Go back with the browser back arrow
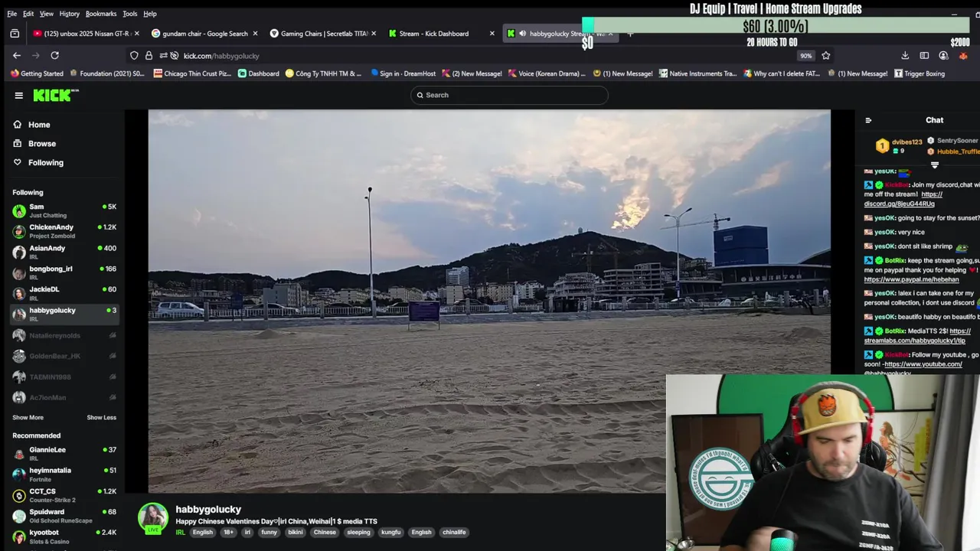The height and width of the screenshot is (551, 980). 17,55
